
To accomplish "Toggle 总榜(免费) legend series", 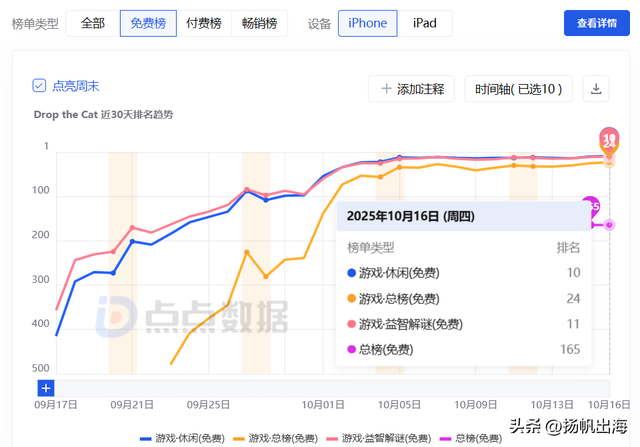I will point(471,438).
